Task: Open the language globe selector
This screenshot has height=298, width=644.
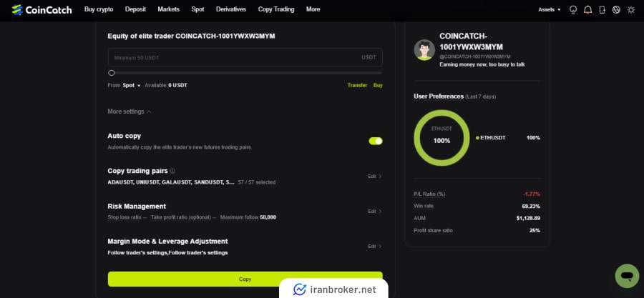Action: tap(616, 10)
